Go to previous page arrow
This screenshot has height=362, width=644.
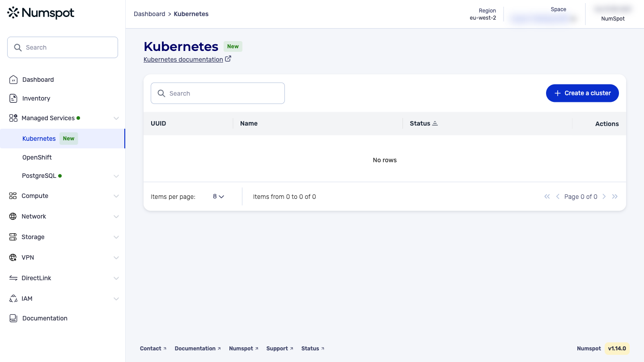tap(558, 197)
